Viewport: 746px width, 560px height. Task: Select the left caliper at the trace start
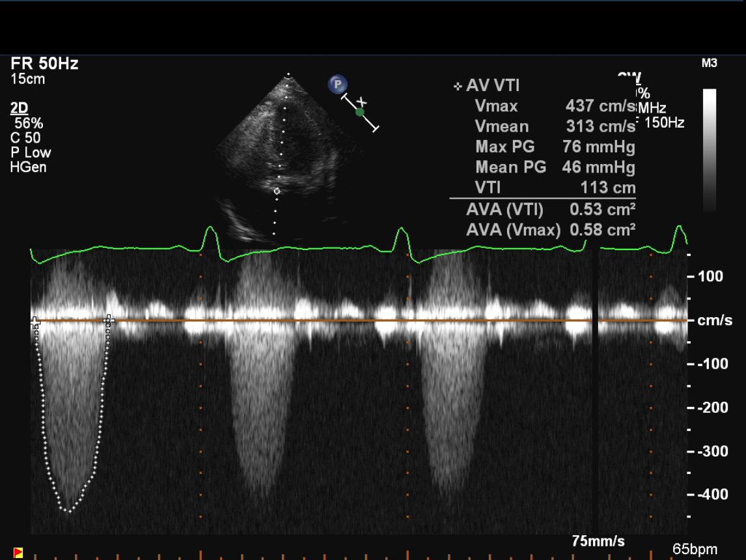(x=35, y=322)
